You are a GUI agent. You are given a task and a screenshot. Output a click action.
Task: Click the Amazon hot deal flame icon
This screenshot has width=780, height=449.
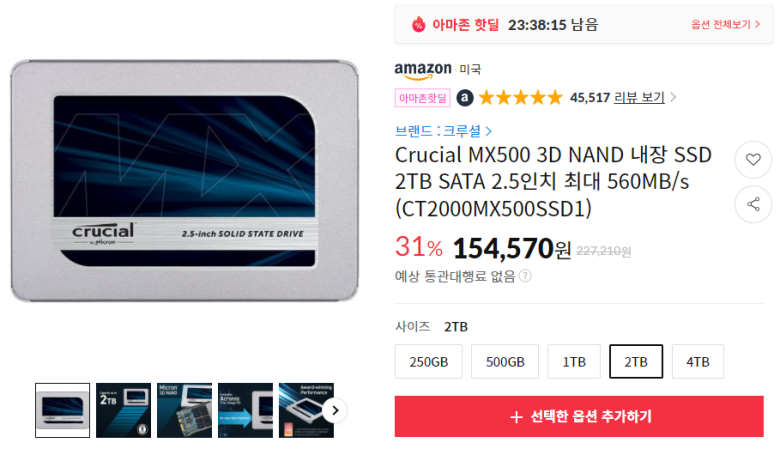[418, 24]
